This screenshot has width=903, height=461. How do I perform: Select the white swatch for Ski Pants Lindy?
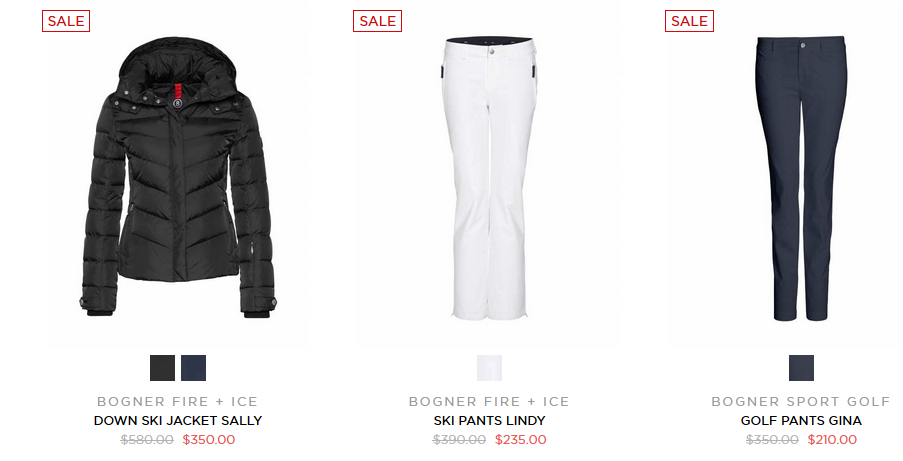(x=490, y=368)
